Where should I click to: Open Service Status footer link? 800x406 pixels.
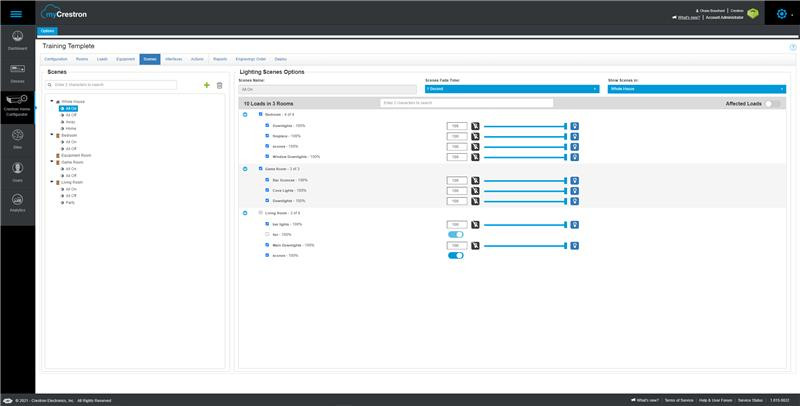(751, 400)
